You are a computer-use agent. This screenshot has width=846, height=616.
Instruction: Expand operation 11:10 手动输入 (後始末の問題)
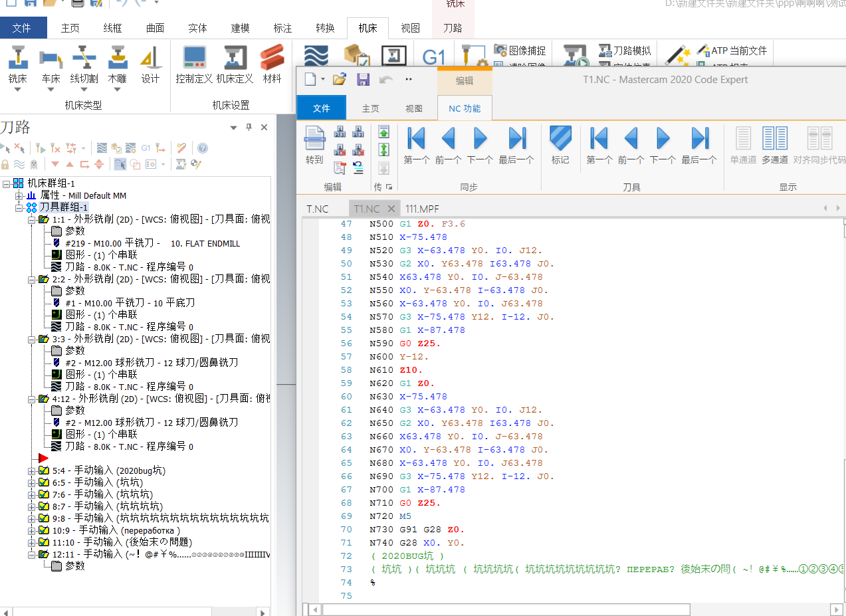tap(31, 542)
